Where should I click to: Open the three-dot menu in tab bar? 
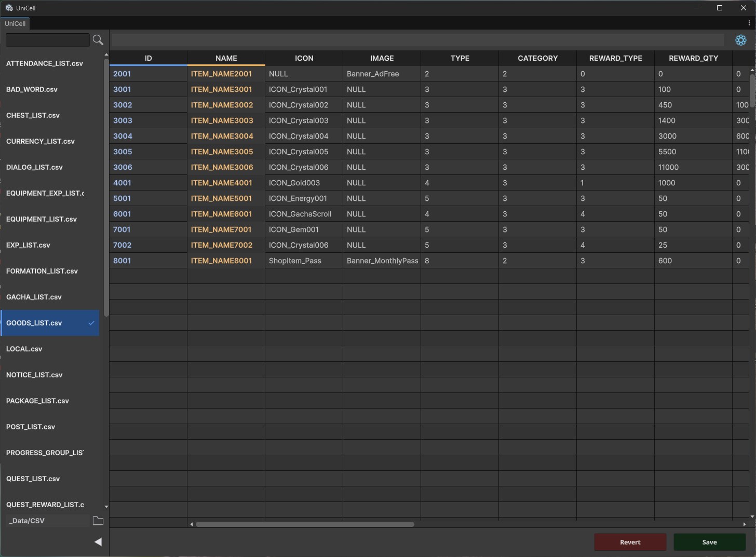[749, 23]
